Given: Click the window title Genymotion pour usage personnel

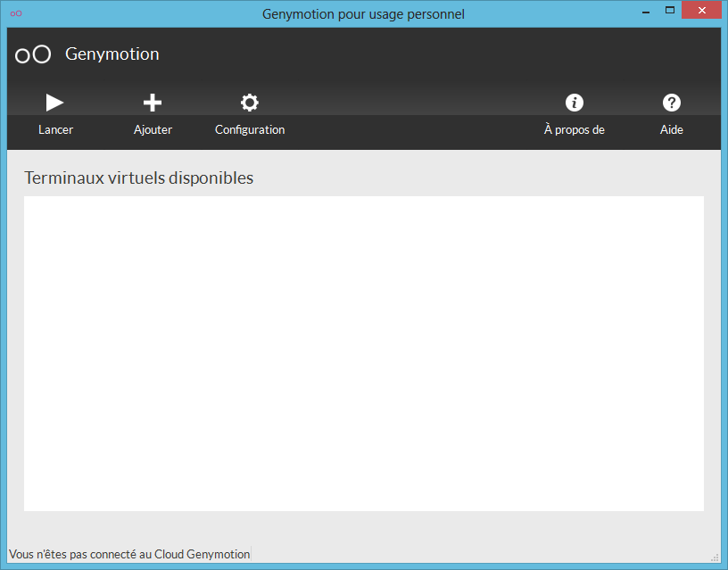Looking at the screenshot, I should click(x=363, y=14).
